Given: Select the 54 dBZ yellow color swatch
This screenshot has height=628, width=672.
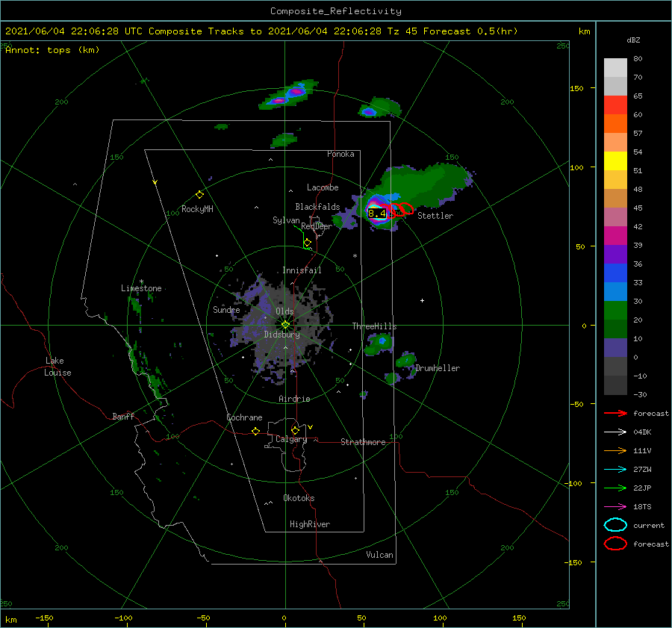Looking at the screenshot, I should click(x=615, y=161).
